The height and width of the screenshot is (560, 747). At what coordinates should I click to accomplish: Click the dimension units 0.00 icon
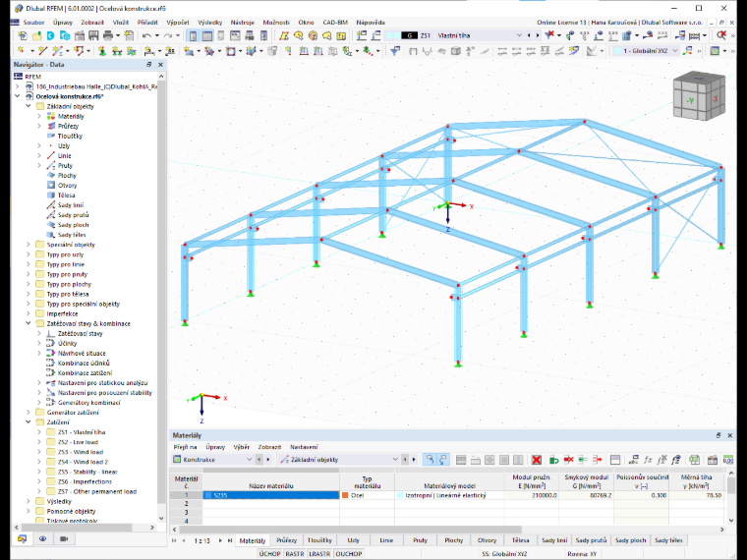coord(728,460)
